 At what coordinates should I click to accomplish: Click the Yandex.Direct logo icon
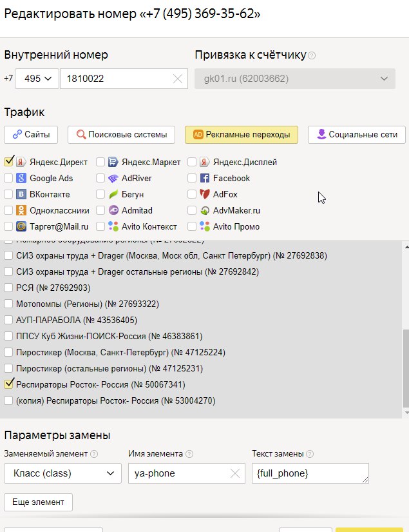coord(21,162)
